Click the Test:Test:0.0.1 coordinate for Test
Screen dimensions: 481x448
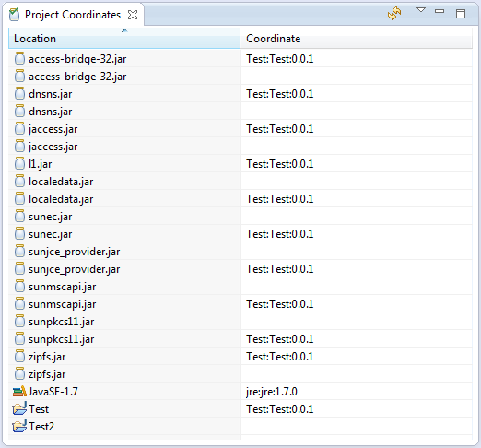click(x=280, y=409)
